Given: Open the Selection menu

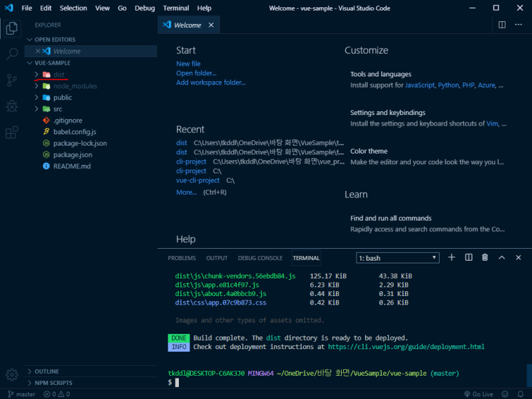Looking at the screenshot, I should click(x=73, y=8).
